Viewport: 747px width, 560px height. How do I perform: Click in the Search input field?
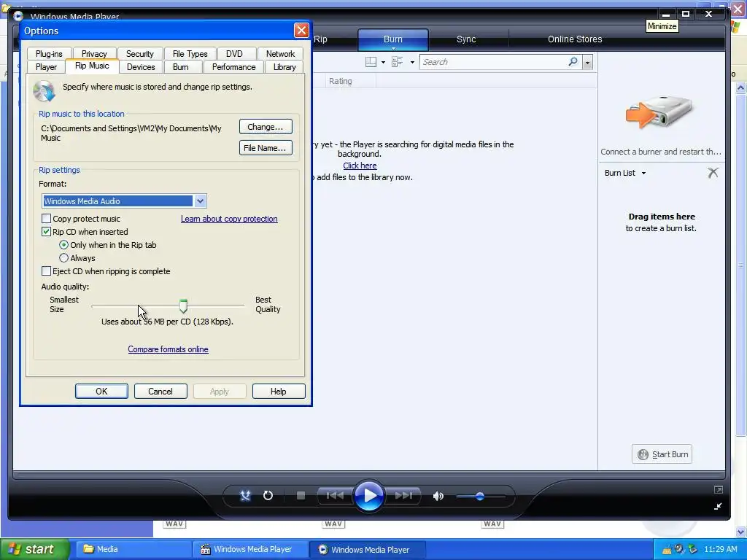coord(493,62)
